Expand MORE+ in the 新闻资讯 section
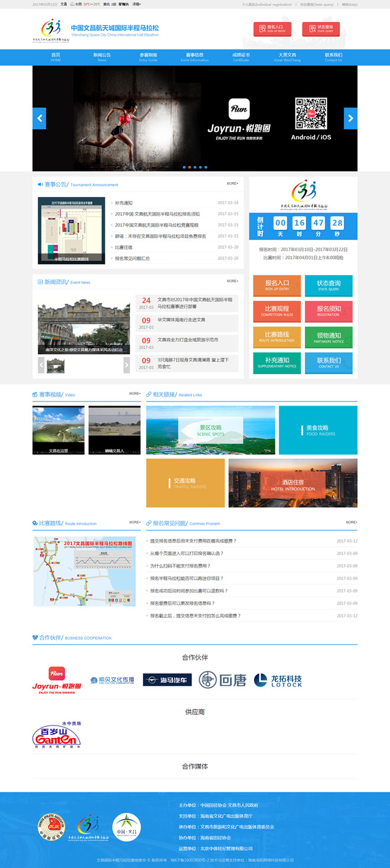The image size is (390, 868). pos(232,281)
